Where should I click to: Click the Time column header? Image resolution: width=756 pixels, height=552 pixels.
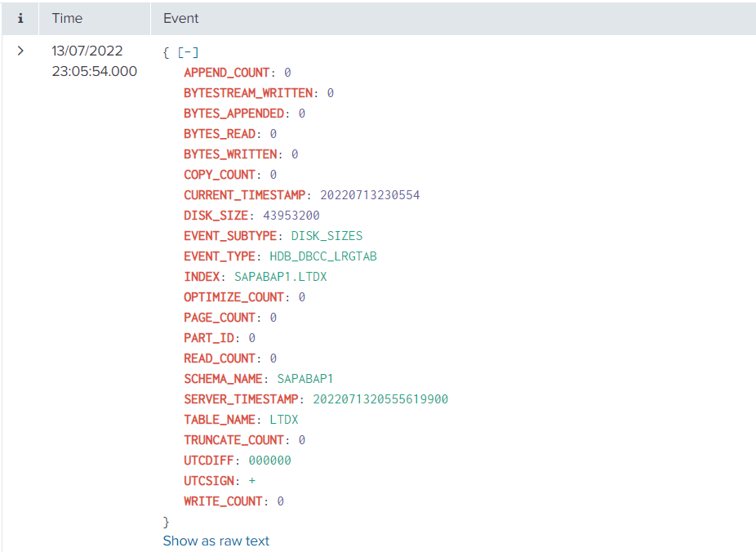pyautogui.click(x=67, y=18)
